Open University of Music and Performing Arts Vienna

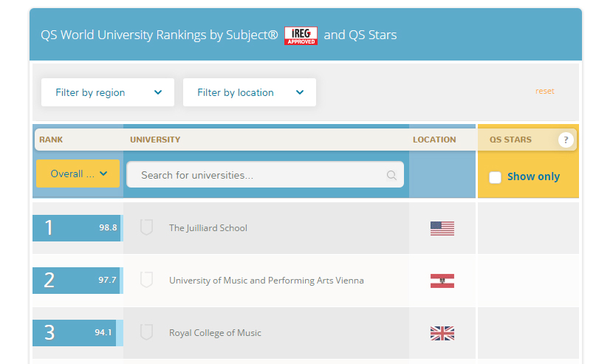(x=266, y=281)
